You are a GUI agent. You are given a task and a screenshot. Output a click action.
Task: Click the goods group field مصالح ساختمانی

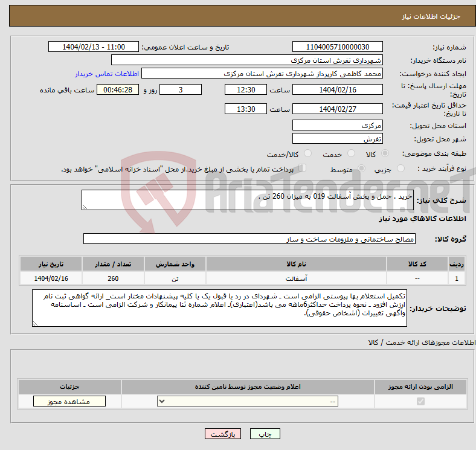[249, 239]
